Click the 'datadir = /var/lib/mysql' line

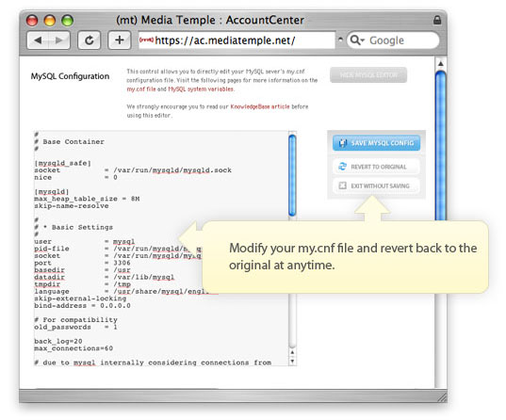(x=105, y=277)
